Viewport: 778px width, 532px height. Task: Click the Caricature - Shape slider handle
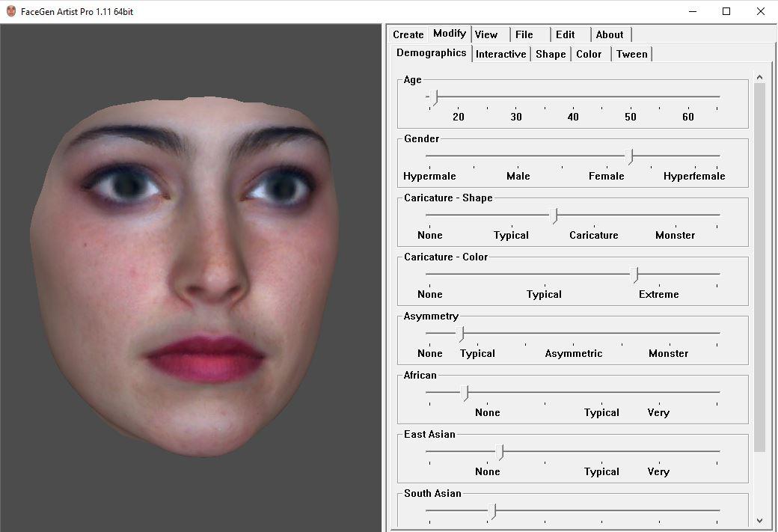(554, 215)
